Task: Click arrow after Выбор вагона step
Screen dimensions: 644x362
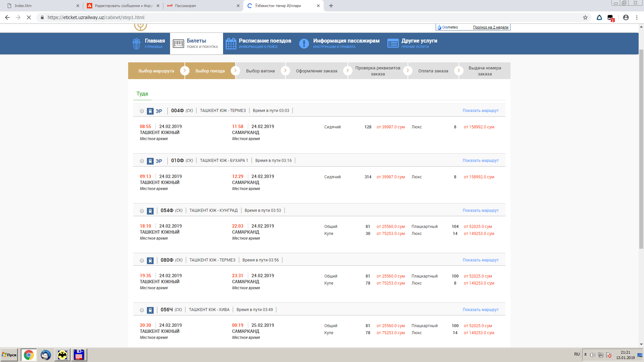Action: click(x=285, y=70)
